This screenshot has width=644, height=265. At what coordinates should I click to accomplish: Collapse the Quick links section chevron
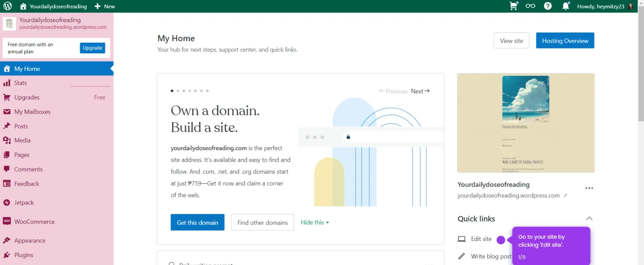pos(589,218)
